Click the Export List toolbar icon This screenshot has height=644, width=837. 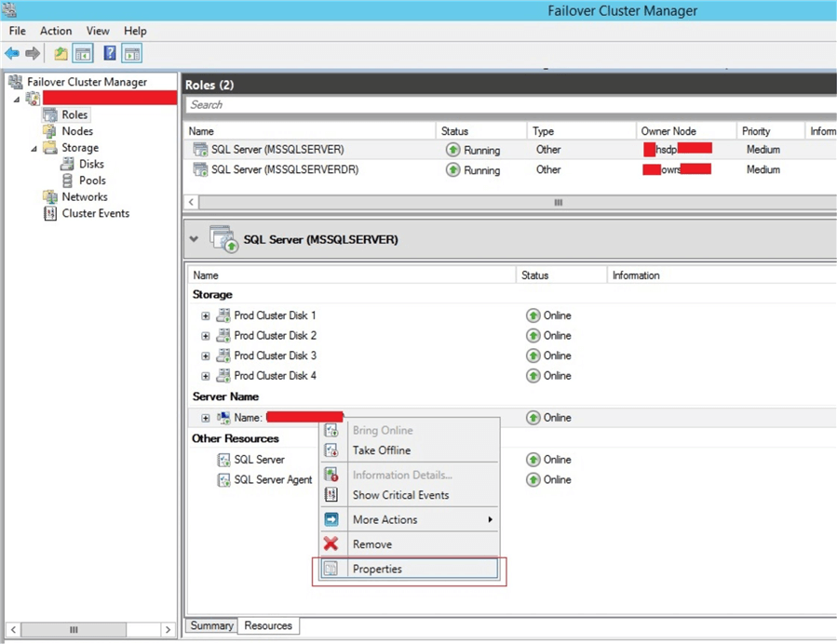tap(61, 53)
